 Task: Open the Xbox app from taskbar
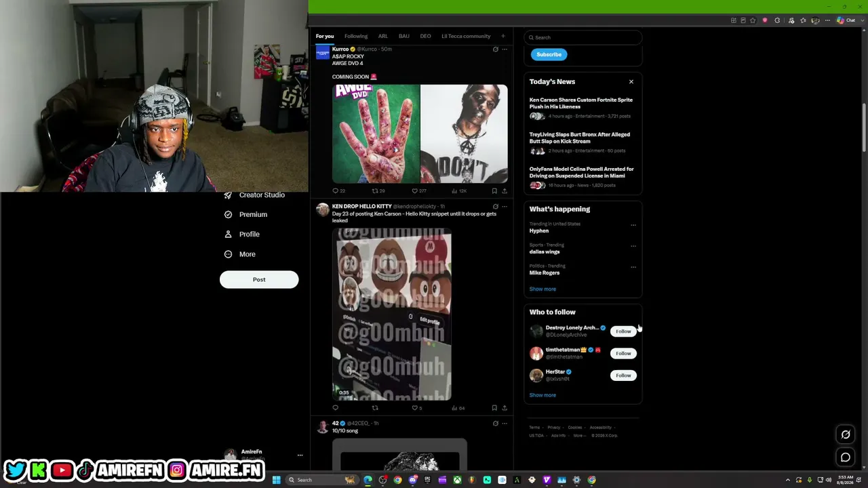tap(457, 480)
